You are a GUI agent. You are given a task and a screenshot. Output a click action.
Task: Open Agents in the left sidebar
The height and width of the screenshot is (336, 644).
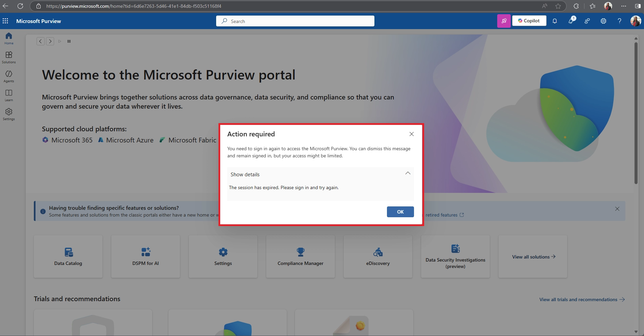point(9,76)
